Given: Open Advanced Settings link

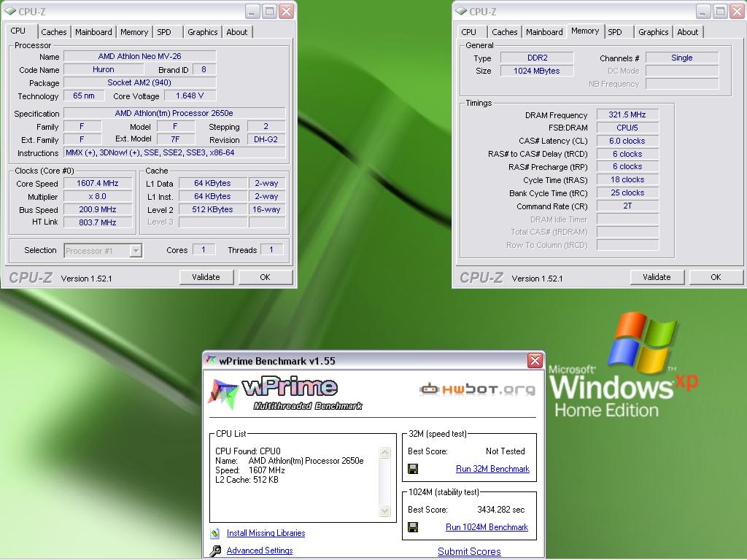Looking at the screenshot, I should tap(260, 551).
